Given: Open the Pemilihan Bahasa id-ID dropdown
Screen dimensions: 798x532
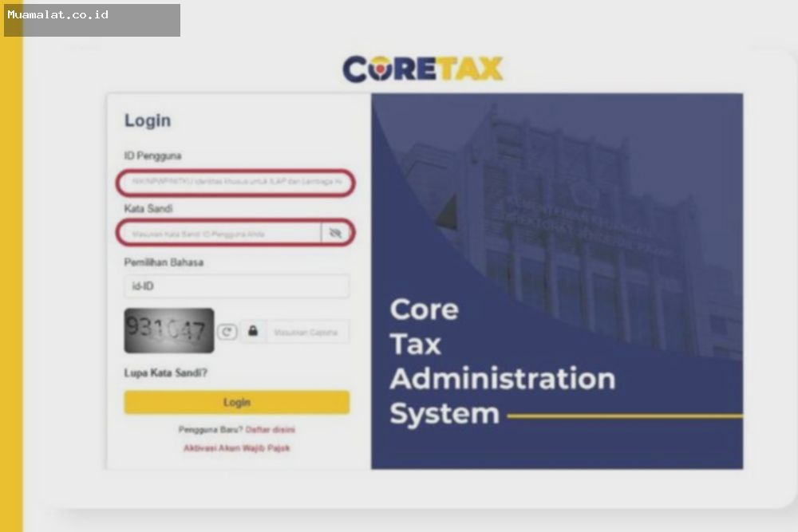Looking at the screenshot, I should (x=236, y=286).
